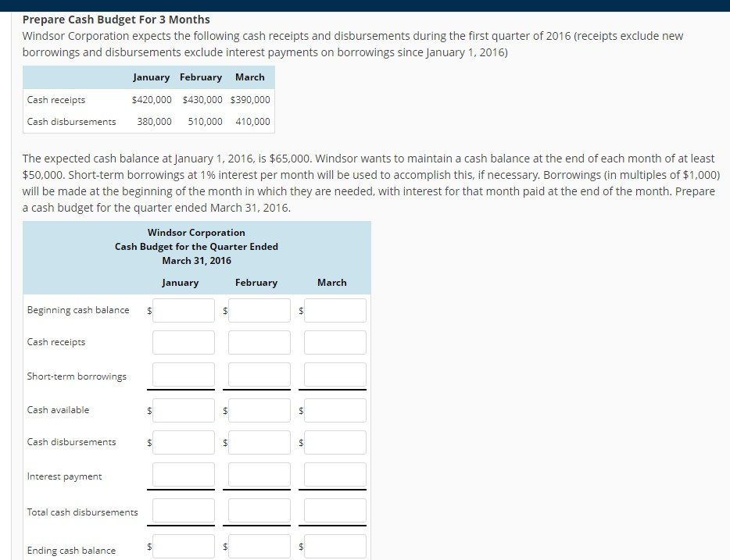The image size is (730, 560).
Task: Select the January Cash receipts input
Action: tap(184, 342)
